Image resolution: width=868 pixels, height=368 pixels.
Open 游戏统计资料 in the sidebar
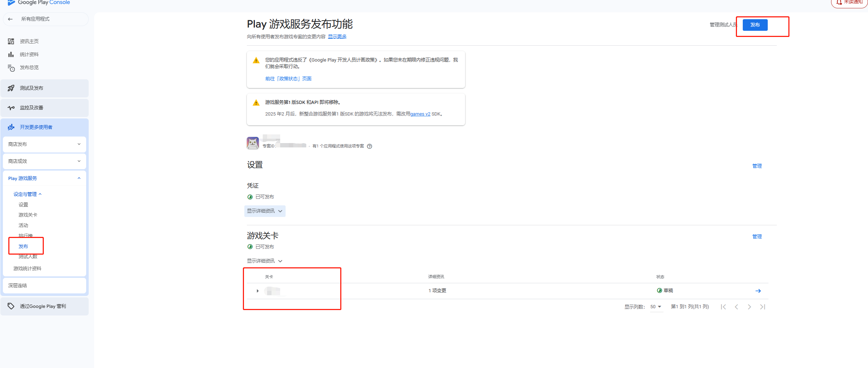(28, 268)
